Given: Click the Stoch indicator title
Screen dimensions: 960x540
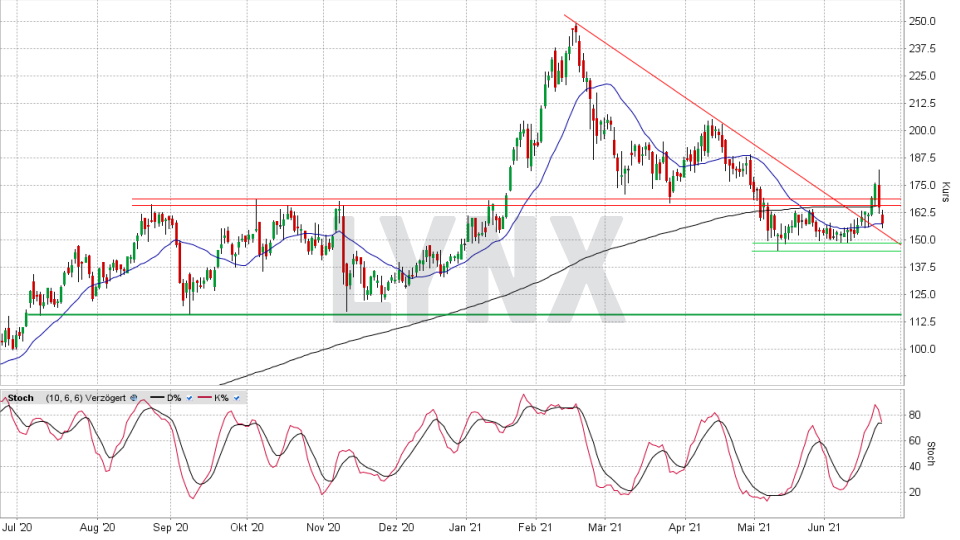Looking at the screenshot, I should (20, 398).
